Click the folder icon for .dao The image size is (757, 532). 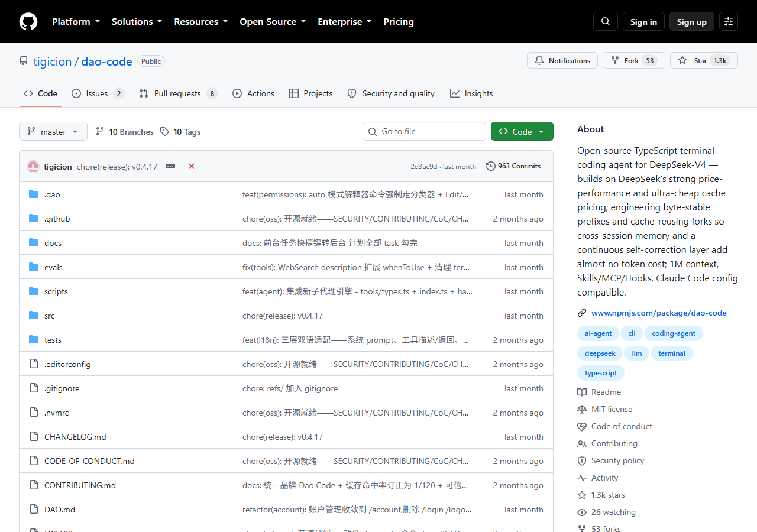tap(34, 194)
